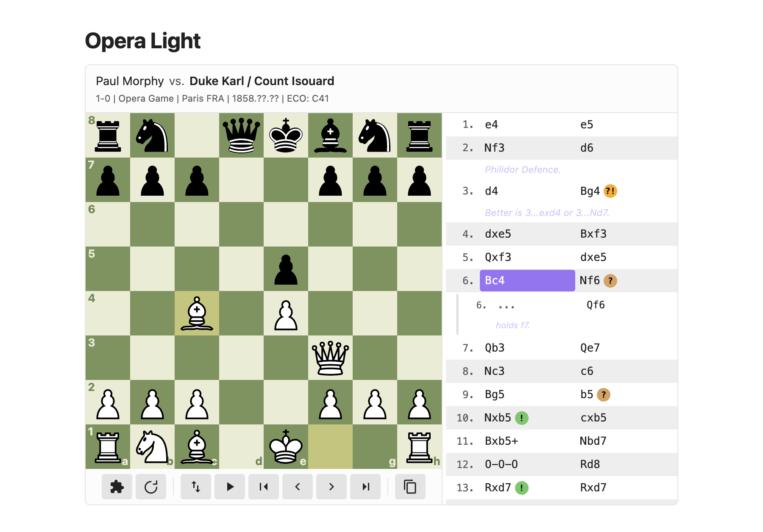Go to move 7. Qb3
Image resolution: width=763 pixels, height=532 pixels.
point(527,348)
